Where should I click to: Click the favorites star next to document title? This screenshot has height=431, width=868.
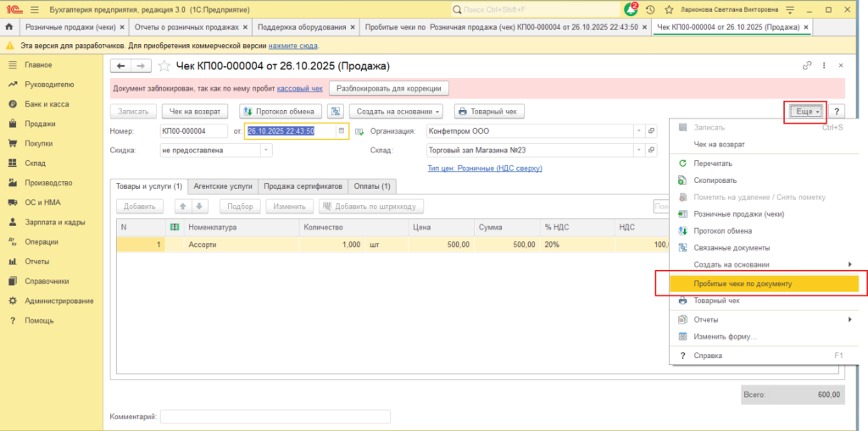click(164, 66)
